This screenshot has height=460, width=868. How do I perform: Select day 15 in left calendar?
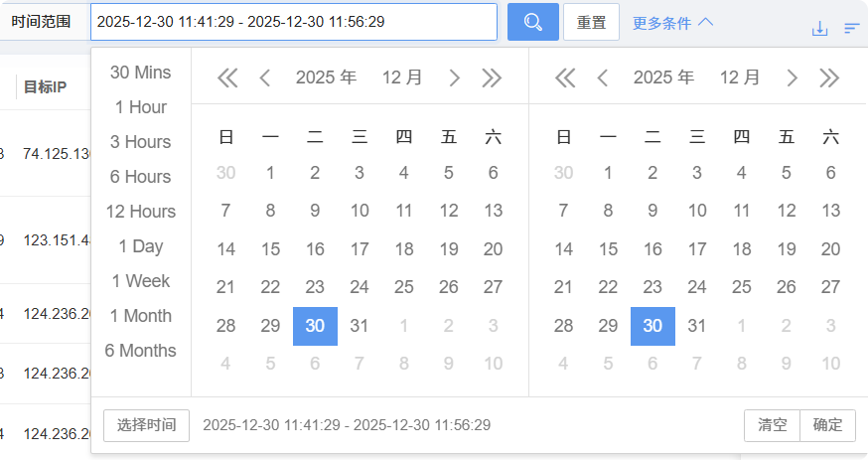(270, 249)
